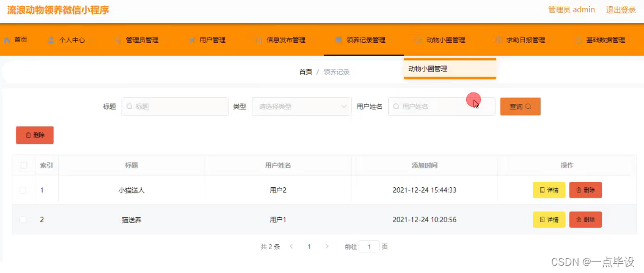This screenshot has width=644, height=273.
Task: Click the 查询 search button
Action: tap(521, 107)
